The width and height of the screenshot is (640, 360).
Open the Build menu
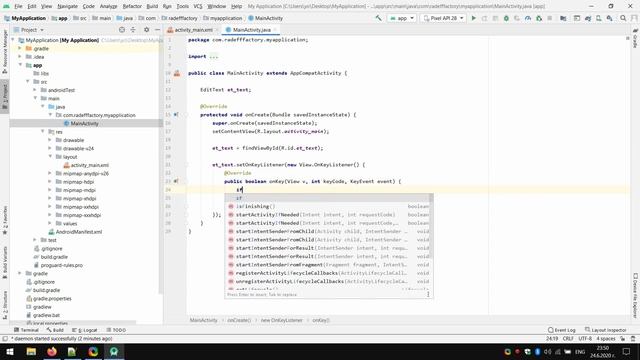pyautogui.click(x=152, y=6)
